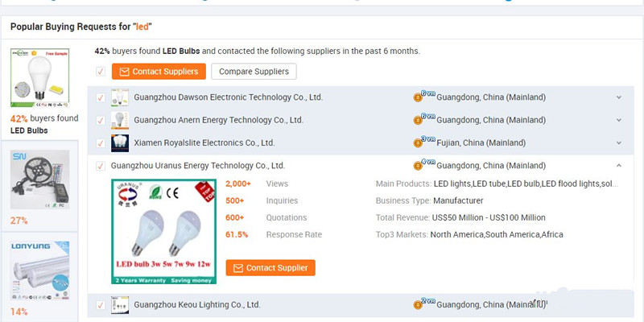Open Guangzhou Anern Energy Technology company link
Image resolution: width=644 pixels, height=322 pixels.
pyautogui.click(x=218, y=120)
